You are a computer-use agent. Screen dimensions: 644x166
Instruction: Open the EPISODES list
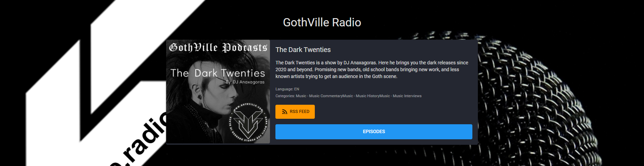pyautogui.click(x=374, y=132)
